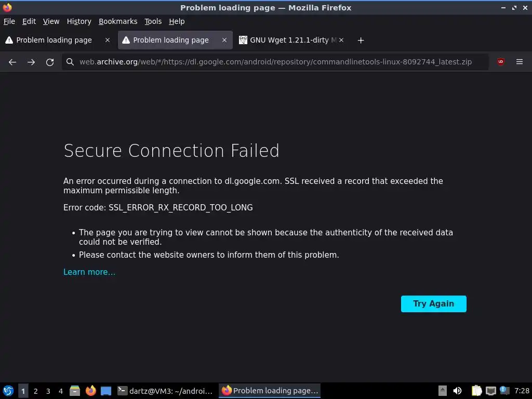The image size is (532, 399).
Task: Close the active Problem loading page tab
Action: point(224,40)
